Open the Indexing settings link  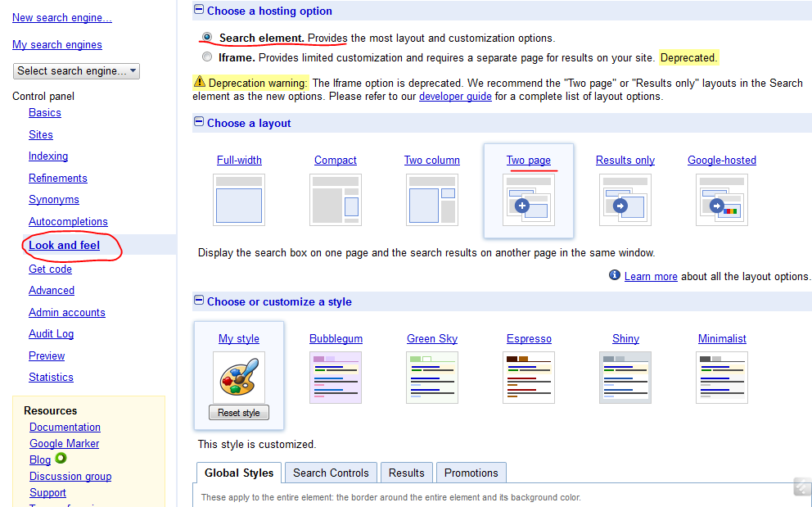(48, 156)
